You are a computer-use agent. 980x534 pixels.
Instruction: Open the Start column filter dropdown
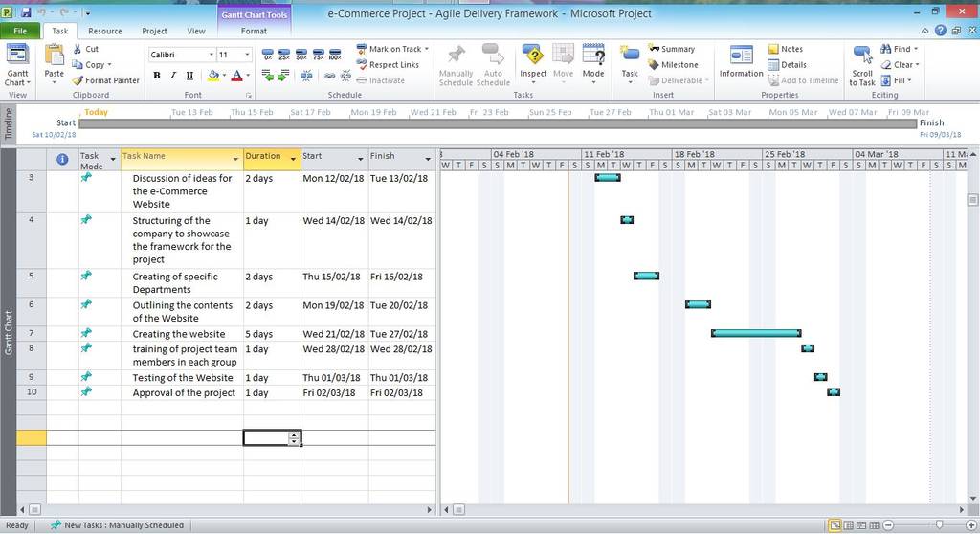361,160
